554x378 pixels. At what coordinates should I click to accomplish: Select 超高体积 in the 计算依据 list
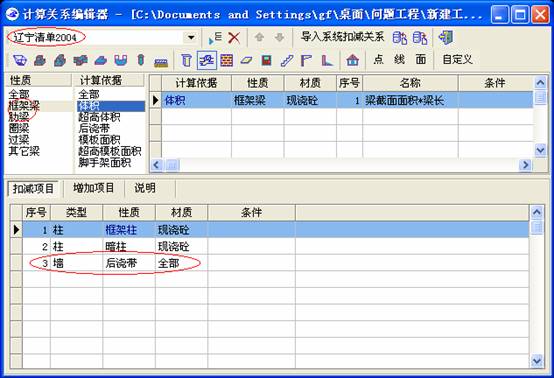coord(99,117)
